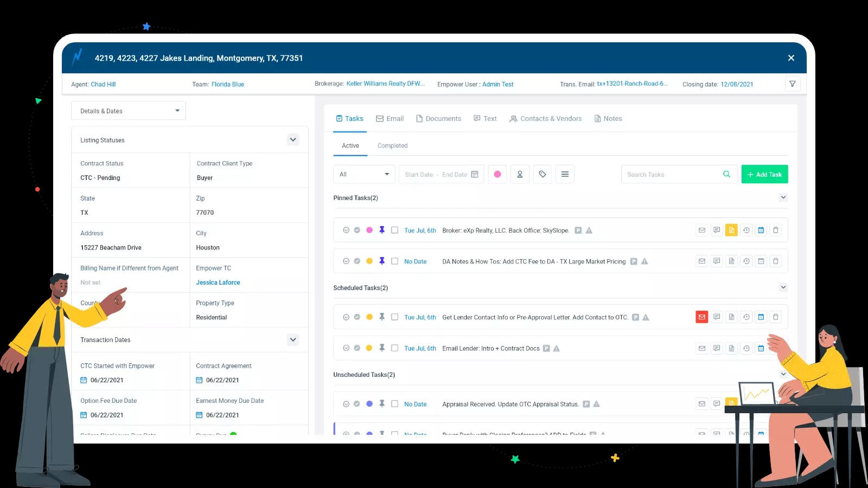Mark Broker eXp Realty task complete via gray check
Viewport: 868px width, 488px height.
pyautogui.click(x=357, y=230)
